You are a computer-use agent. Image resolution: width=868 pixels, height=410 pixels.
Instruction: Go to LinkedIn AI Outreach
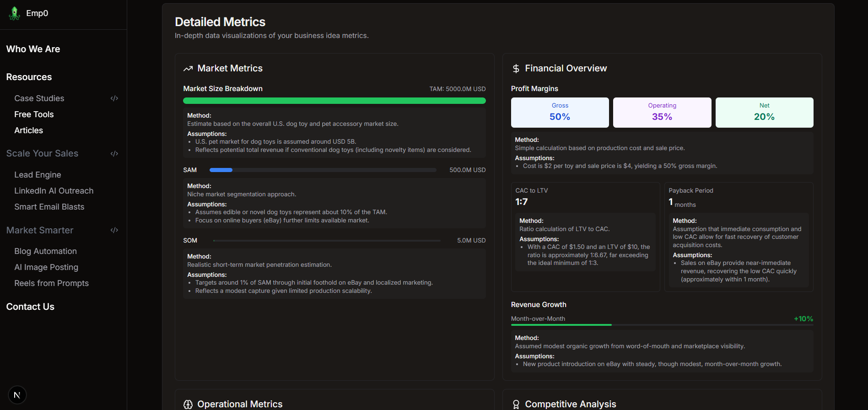(x=54, y=191)
